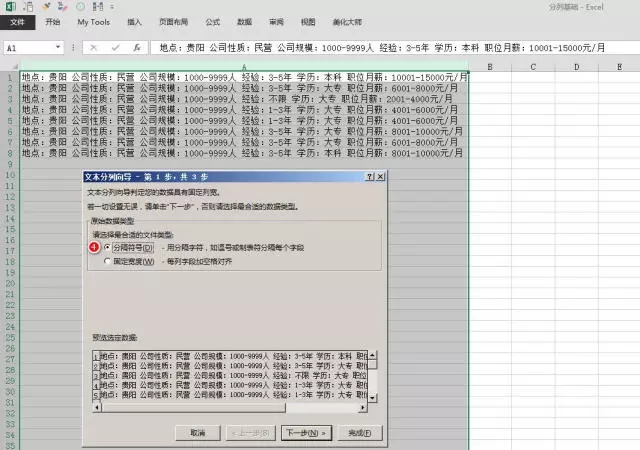Click preview pane scroll left arrow

97,407
